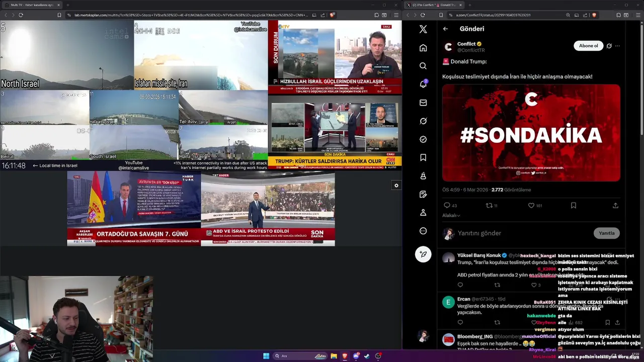Viewport: 644px width, 362px height.
Task: Open Conflict profile avatar in post header
Action: coord(448,47)
